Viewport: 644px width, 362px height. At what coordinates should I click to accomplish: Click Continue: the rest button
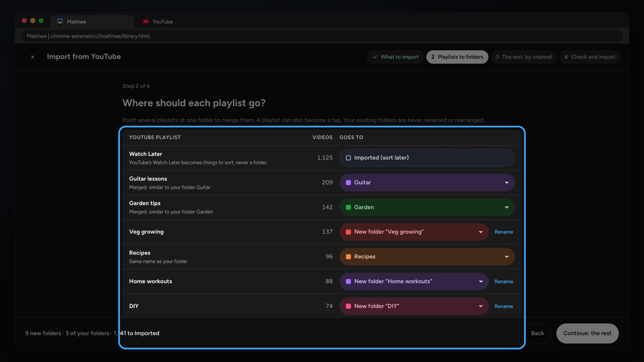tap(587, 333)
